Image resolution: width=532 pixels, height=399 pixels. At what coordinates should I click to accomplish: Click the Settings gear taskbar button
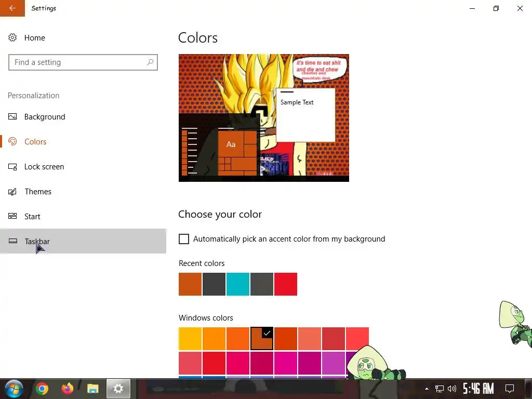[118, 389]
